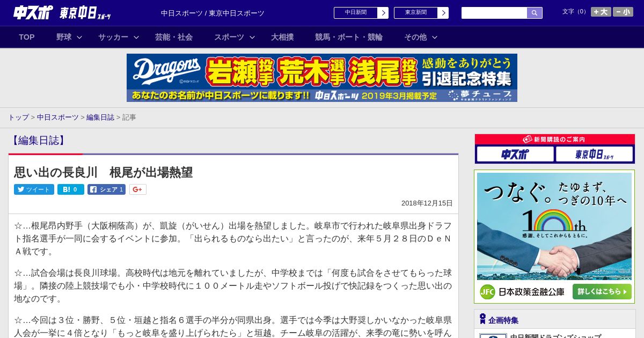Image resolution: width=644 pixels, height=338 pixels.
Task: Share the article with the ツイート button
Action: (34, 189)
